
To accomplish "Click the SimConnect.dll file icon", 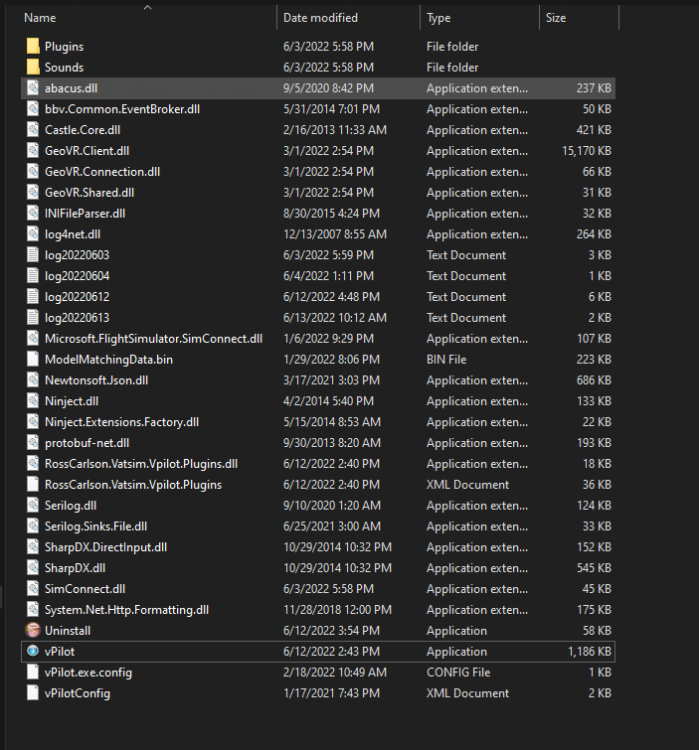I will [33, 589].
